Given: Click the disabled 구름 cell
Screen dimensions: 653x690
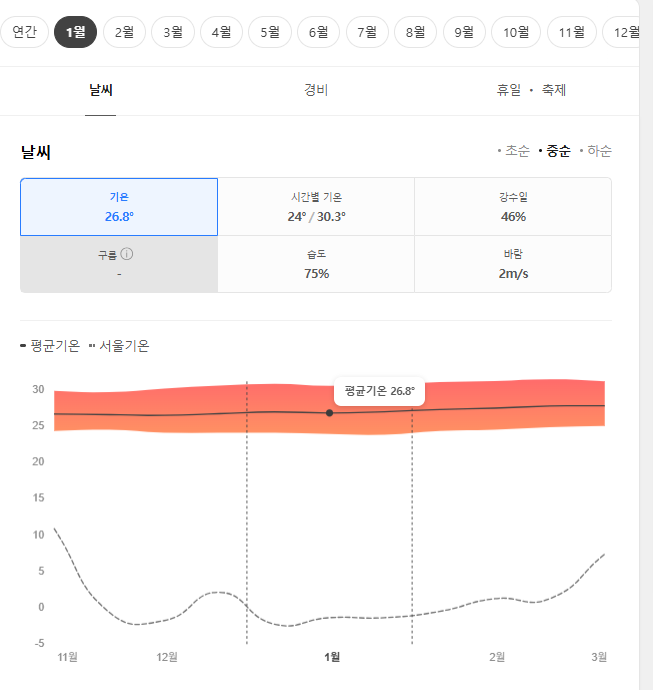Looking at the screenshot, I should pyautogui.click(x=119, y=264).
